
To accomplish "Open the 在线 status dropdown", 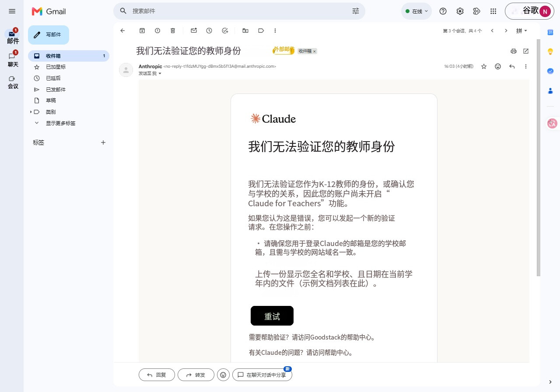I will (416, 11).
